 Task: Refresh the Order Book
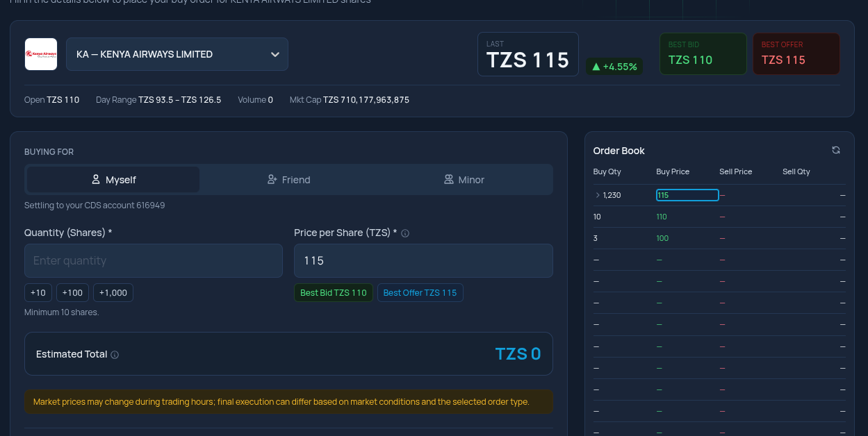click(x=836, y=150)
